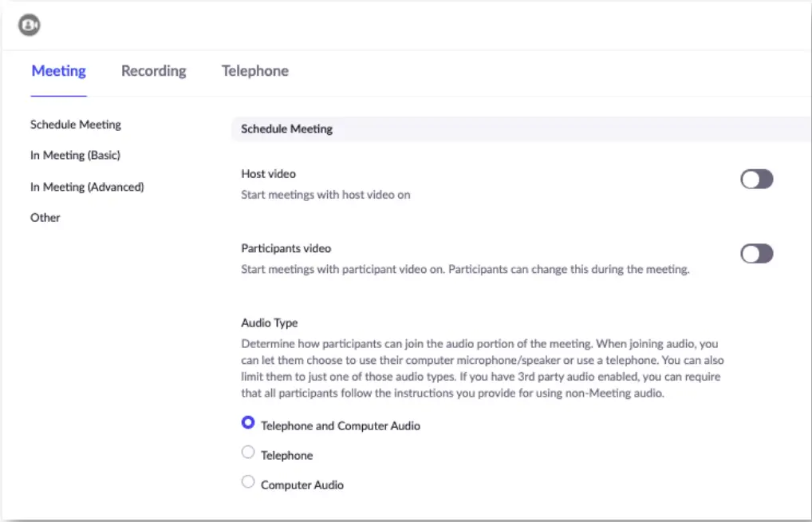Click the Zoom camera logo icon
812x522 pixels.
point(30,26)
